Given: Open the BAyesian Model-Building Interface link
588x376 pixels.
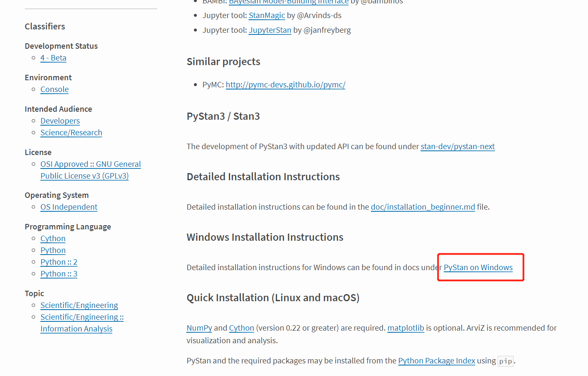Looking at the screenshot, I should click(289, 2).
